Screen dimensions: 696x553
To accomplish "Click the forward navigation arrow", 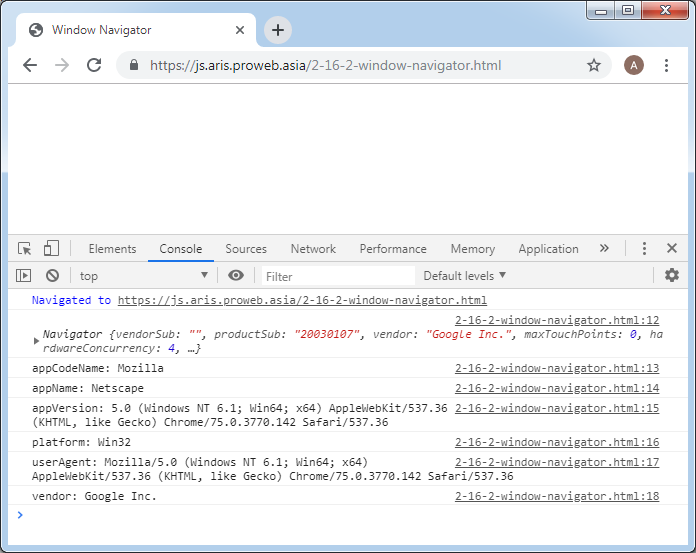I will point(62,65).
